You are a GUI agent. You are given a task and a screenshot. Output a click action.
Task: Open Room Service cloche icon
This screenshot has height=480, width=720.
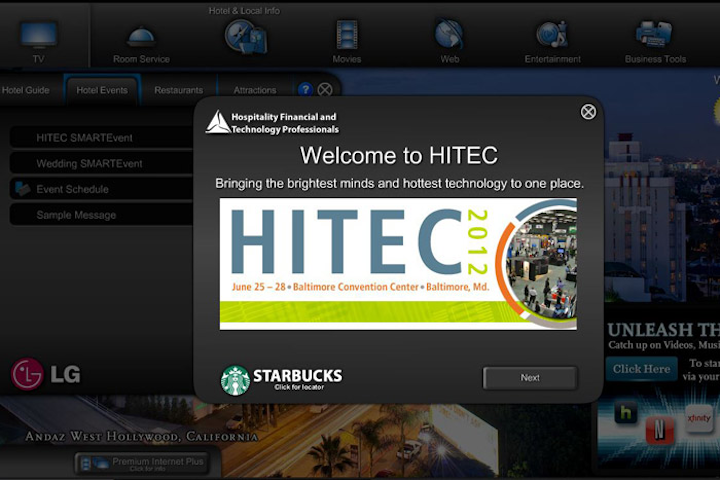coord(141,37)
